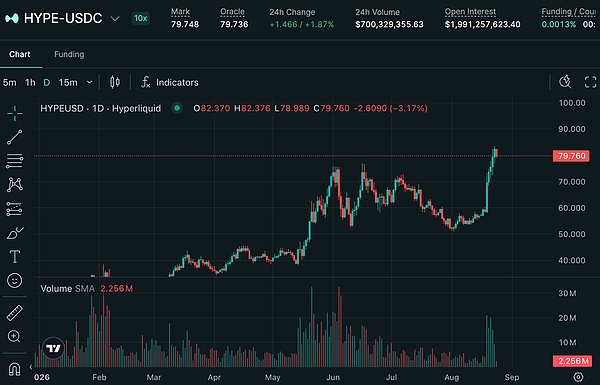Open the horizontal lines Fibonacci tool

pyautogui.click(x=15, y=161)
